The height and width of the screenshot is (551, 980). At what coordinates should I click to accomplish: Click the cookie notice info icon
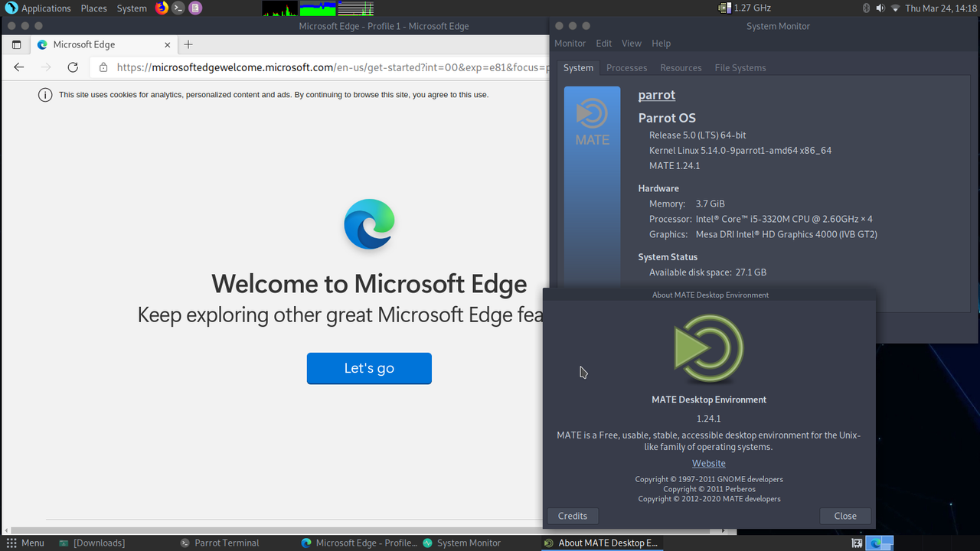click(x=45, y=95)
